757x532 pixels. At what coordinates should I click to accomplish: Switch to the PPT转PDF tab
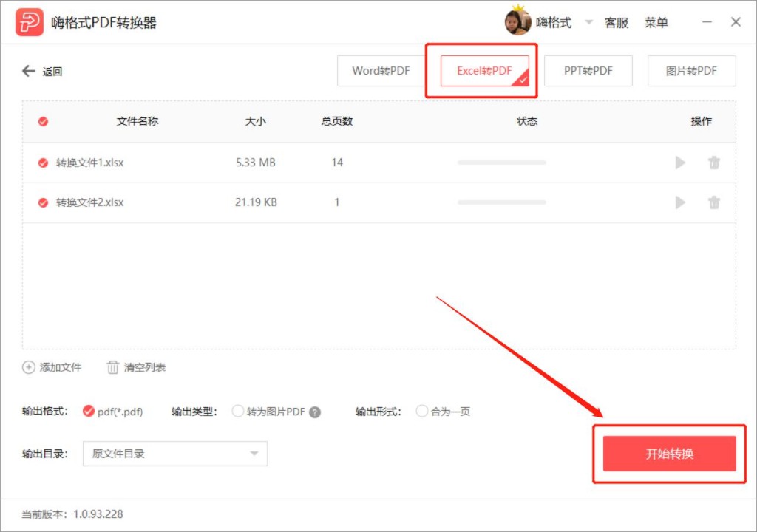tap(588, 71)
